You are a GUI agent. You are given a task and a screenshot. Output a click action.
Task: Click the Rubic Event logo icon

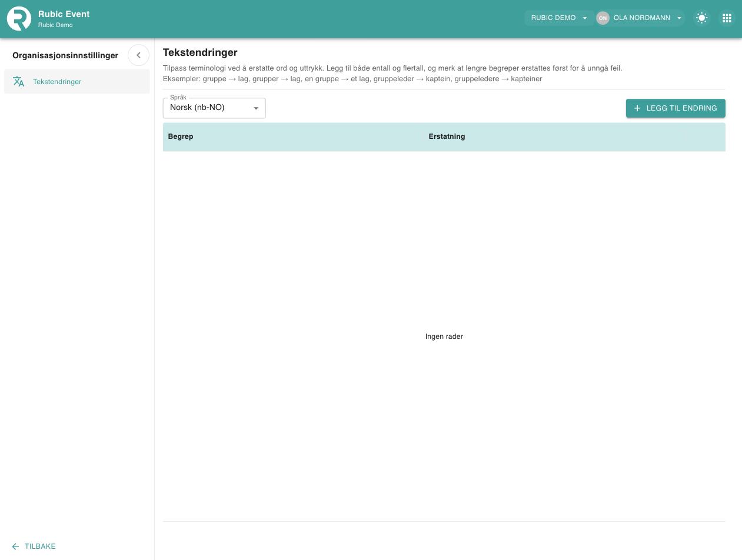click(x=19, y=18)
